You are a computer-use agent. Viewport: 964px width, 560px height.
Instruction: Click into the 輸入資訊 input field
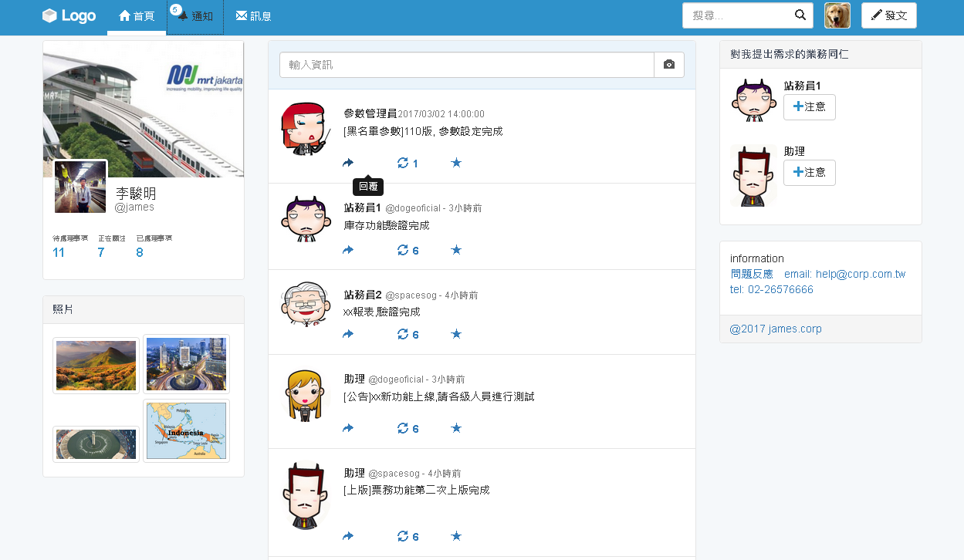(466, 65)
